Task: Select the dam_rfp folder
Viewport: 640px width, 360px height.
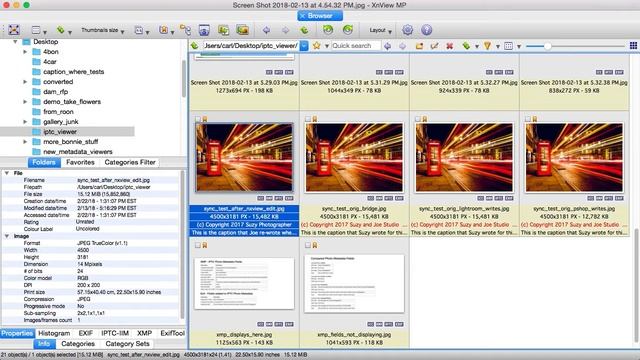Action: tap(56, 92)
